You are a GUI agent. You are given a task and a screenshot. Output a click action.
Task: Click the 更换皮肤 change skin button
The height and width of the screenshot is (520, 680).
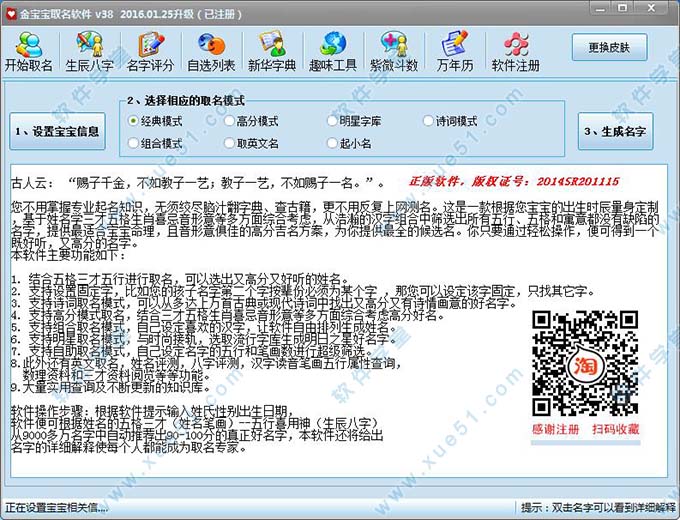609,47
